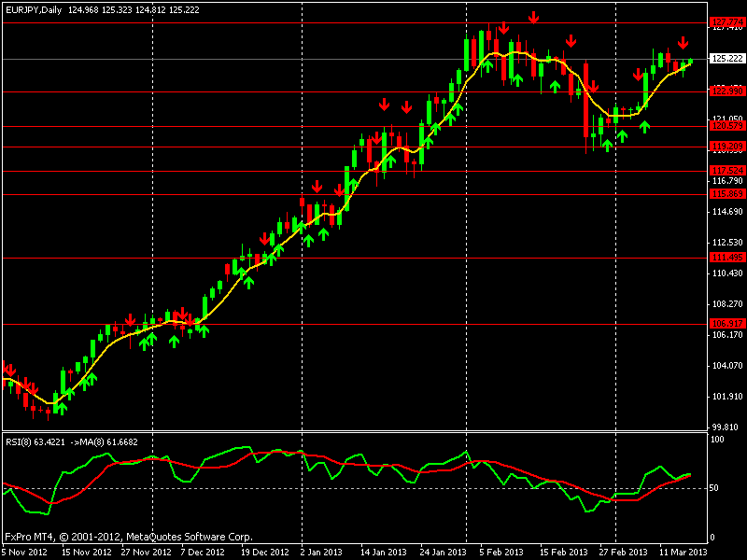This screenshot has height=560, width=747.
Task: Click the 114.690 price axis value
Action: click(x=727, y=212)
